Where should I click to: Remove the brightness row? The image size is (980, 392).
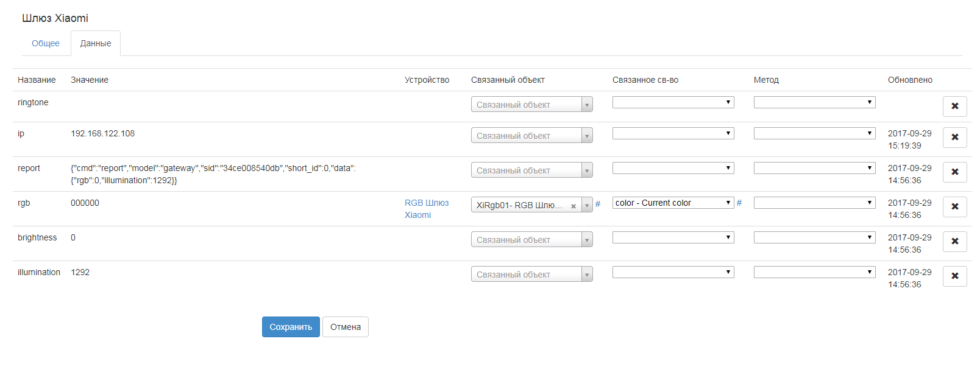point(954,242)
